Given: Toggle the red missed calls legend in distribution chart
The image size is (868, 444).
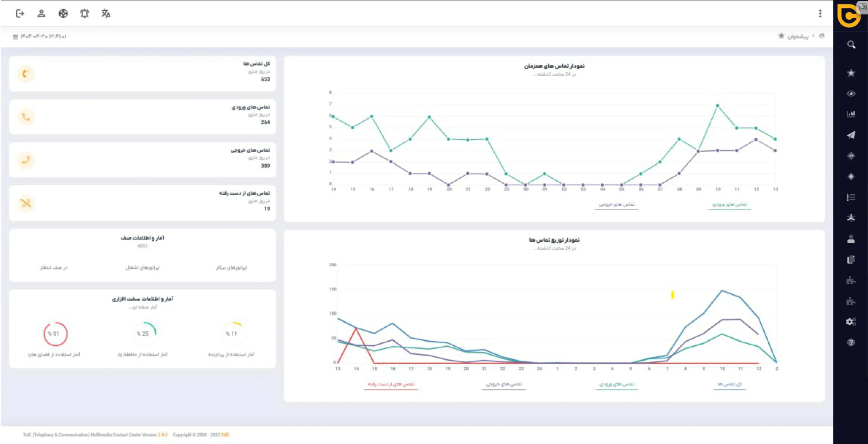Looking at the screenshot, I should (391, 384).
